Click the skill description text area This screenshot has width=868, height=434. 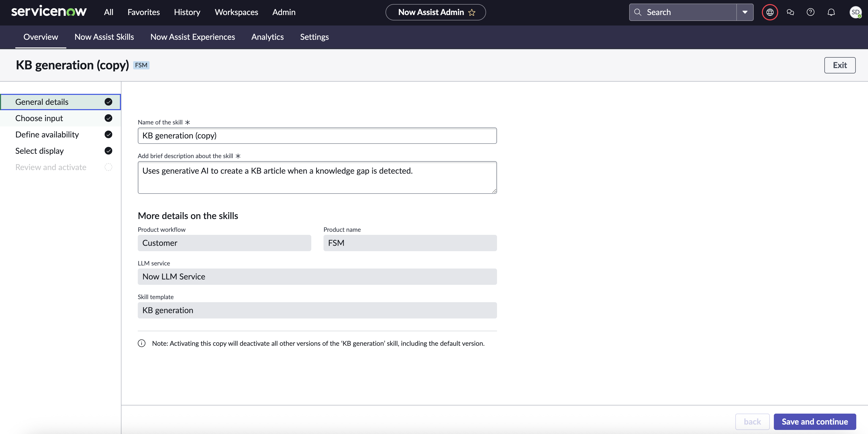tap(317, 177)
